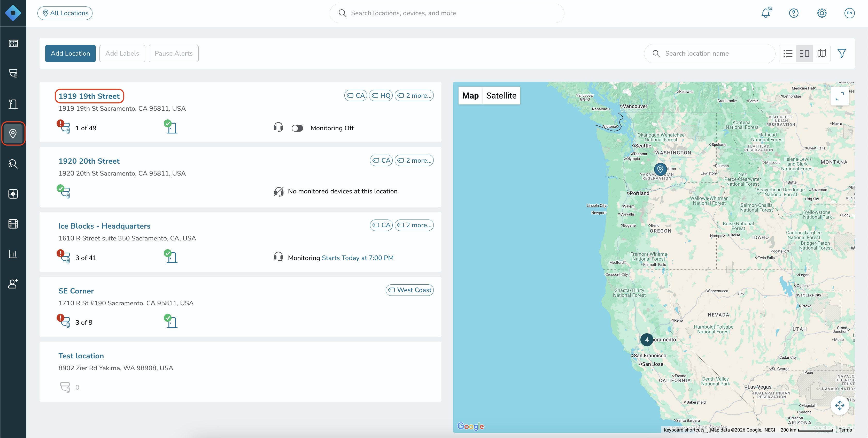The height and width of the screenshot is (438, 868).
Task: Click door status icon for SE Corner
Action: tap(171, 321)
